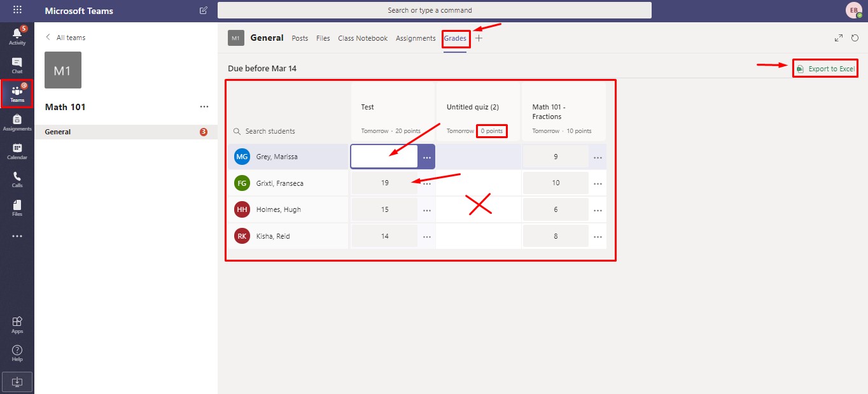The height and width of the screenshot is (394, 868).
Task: Click the Search or type a command box
Action: (435, 10)
